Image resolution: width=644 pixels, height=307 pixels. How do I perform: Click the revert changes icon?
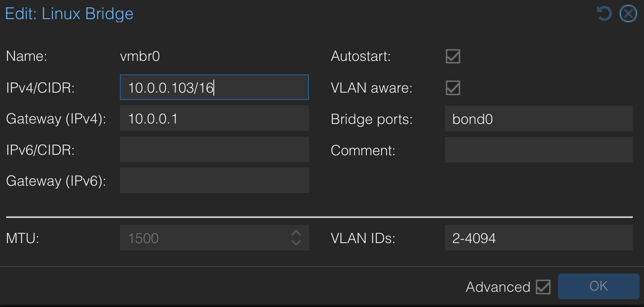604,13
